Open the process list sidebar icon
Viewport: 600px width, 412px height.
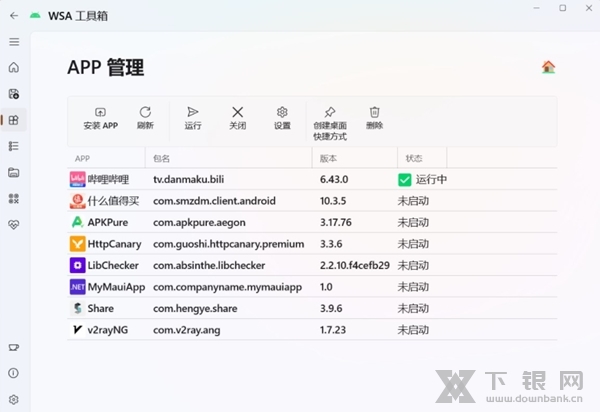pos(14,146)
